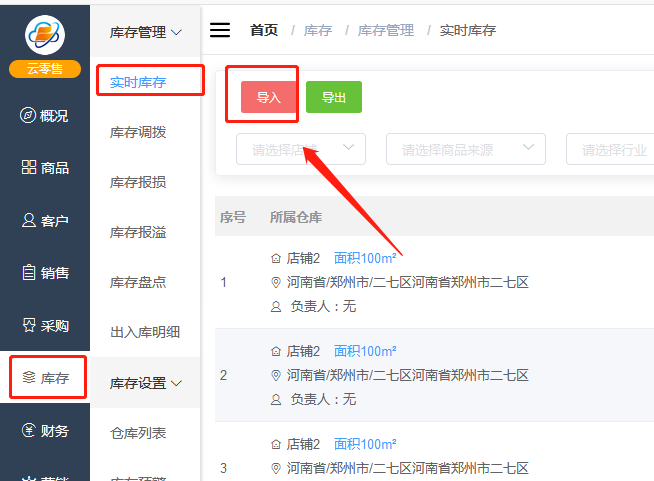Image resolution: width=654 pixels, height=481 pixels.
Task: Open the 请选择店铺 dropdown
Action: pos(301,149)
